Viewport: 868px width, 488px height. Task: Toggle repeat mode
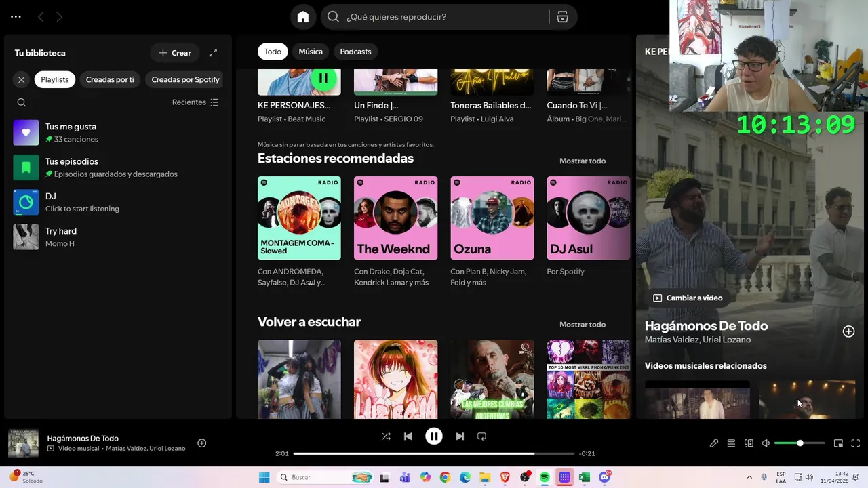[x=481, y=436]
